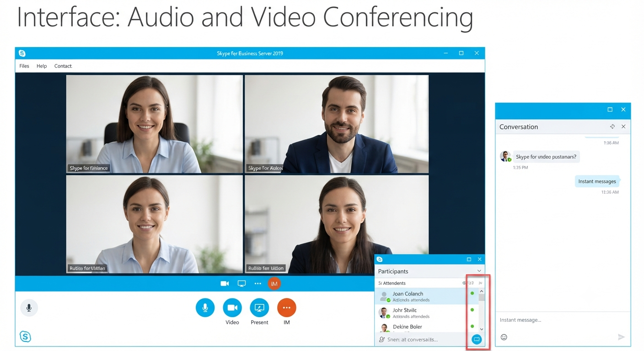Select the 'Skype for Iiiniance' video tile

tap(155, 124)
